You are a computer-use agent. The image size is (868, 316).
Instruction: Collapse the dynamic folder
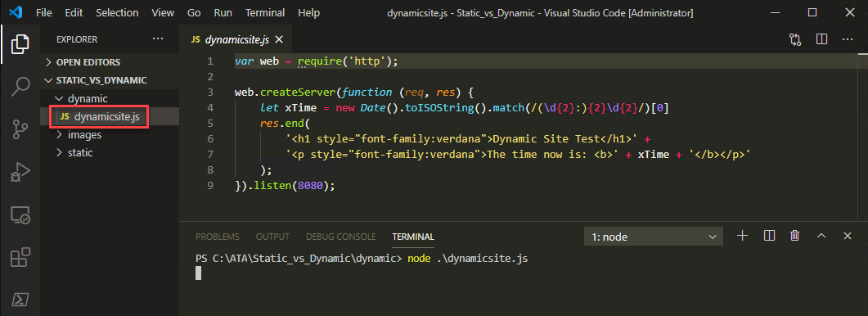coord(110,99)
